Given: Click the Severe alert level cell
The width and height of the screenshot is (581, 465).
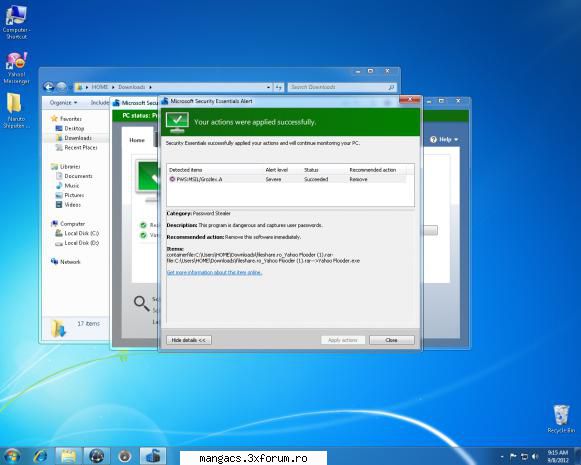Looking at the screenshot, I should (x=273, y=179).
